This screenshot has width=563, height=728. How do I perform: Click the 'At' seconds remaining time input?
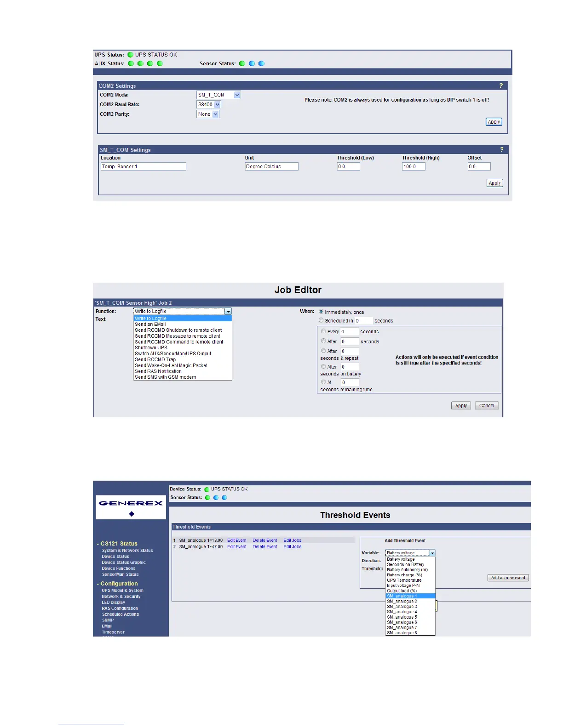(350, 382)
